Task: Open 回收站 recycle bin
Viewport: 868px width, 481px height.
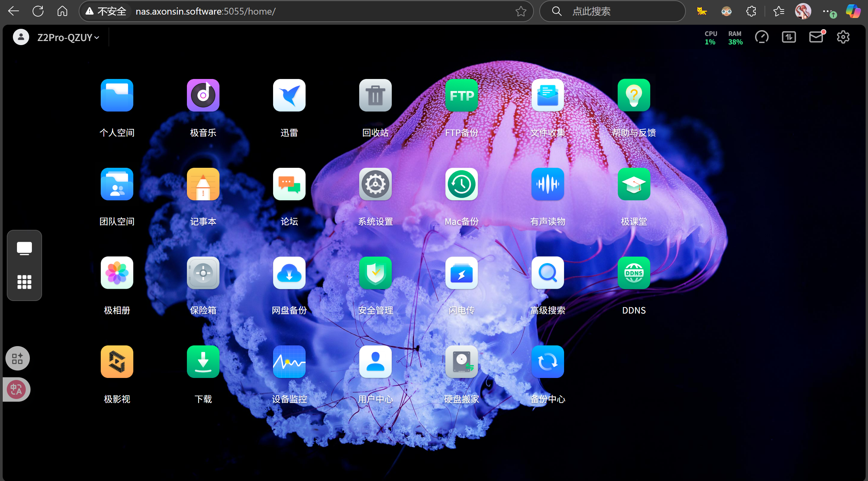Action: point(375,95)
